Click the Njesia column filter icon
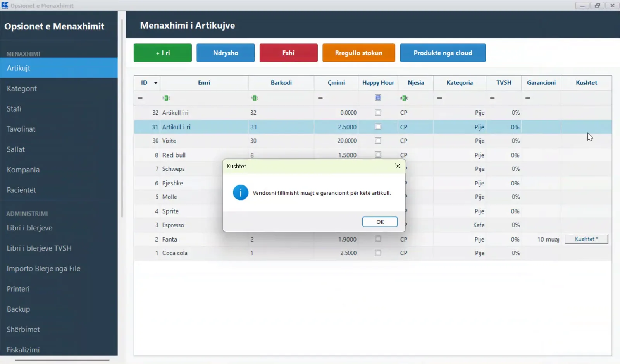 coord(404,98)
